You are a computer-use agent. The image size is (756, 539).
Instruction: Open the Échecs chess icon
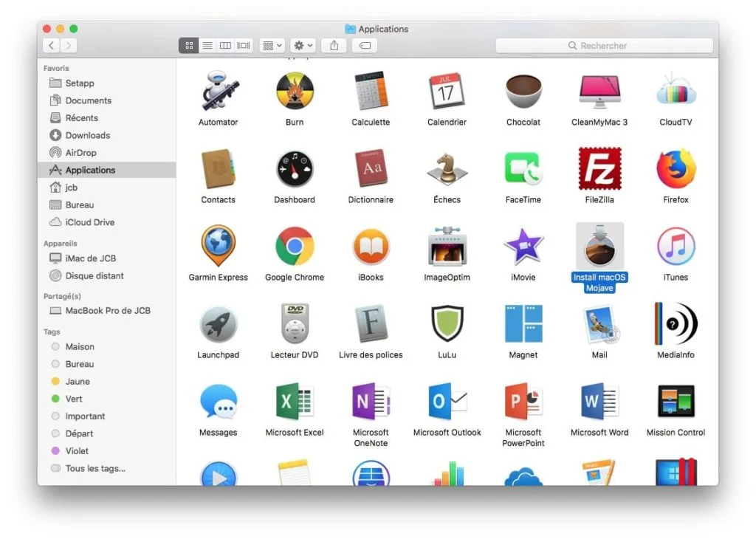pyautogui.click(x=447, y=169)
